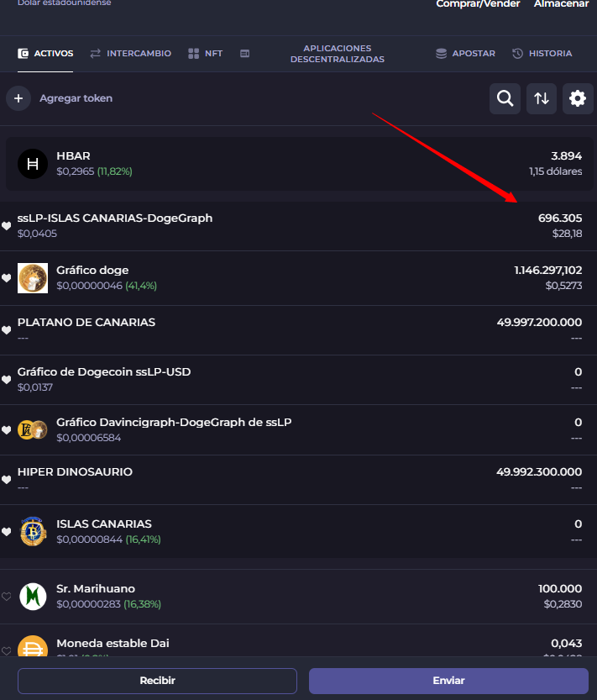Click the plus icon to add token

click(x=18, y=98)
